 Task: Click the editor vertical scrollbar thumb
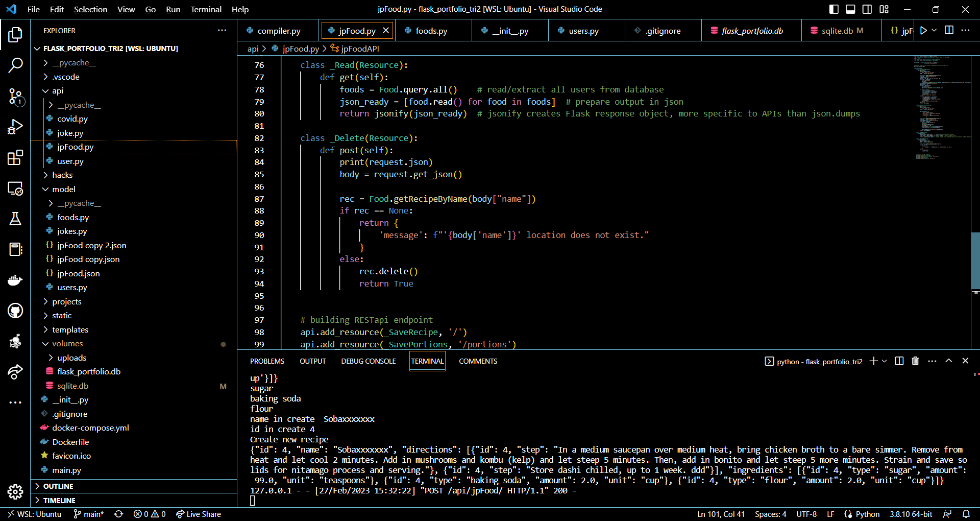[975, 262]
